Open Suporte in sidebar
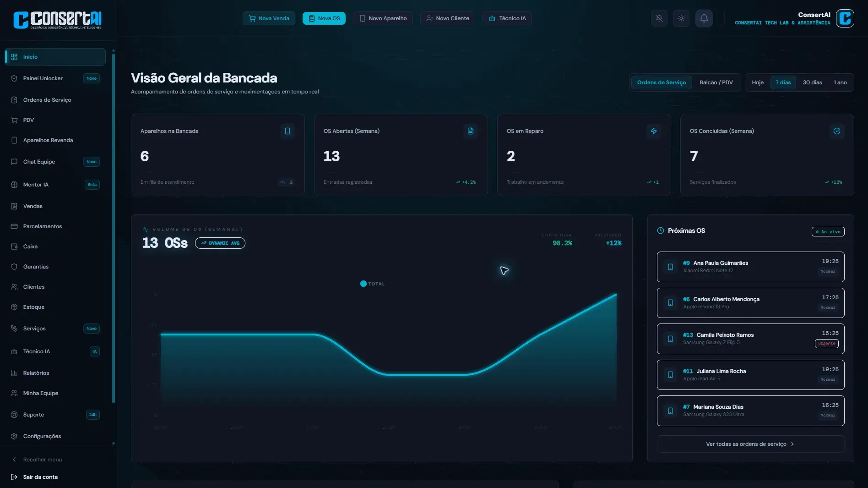This screenshot has width=868, height=488. click(x=55, y=415)
